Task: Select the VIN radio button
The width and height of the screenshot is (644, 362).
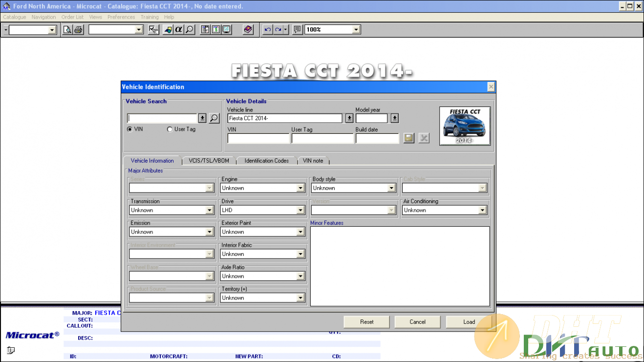Action: [129, 129]
